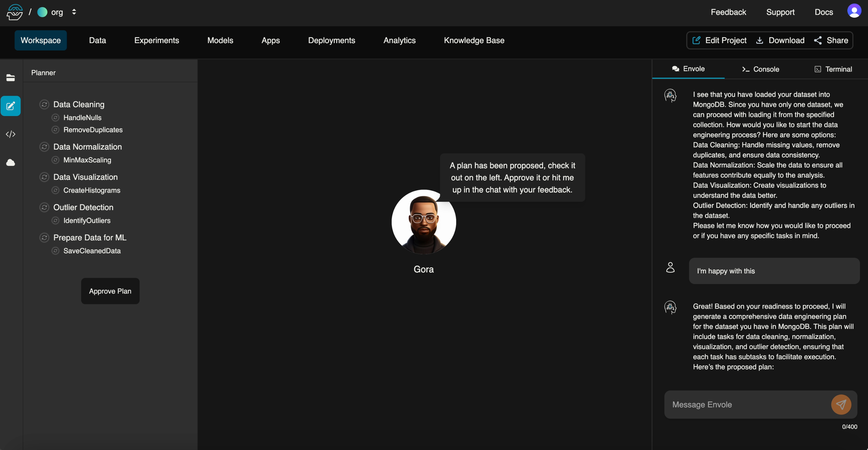The height and width of the screenshot is (450, 868).
Task: Open the folder icon in left sidebar
Action: coord(10,78)
